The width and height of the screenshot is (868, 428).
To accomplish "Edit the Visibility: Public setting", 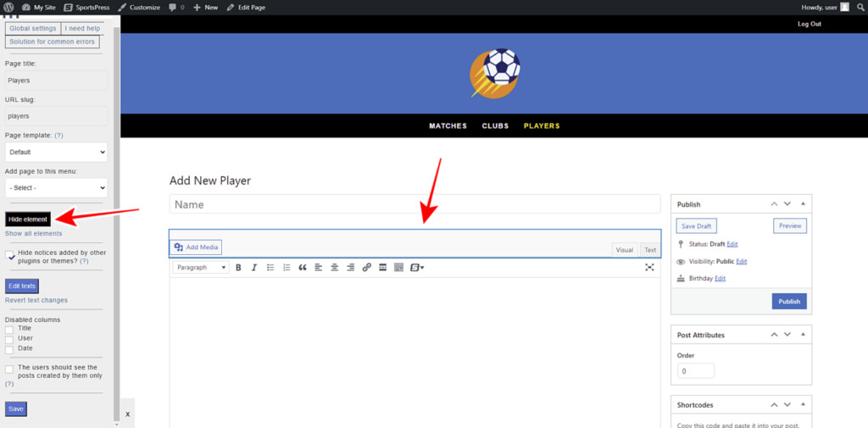I will [x=742, y=261].
